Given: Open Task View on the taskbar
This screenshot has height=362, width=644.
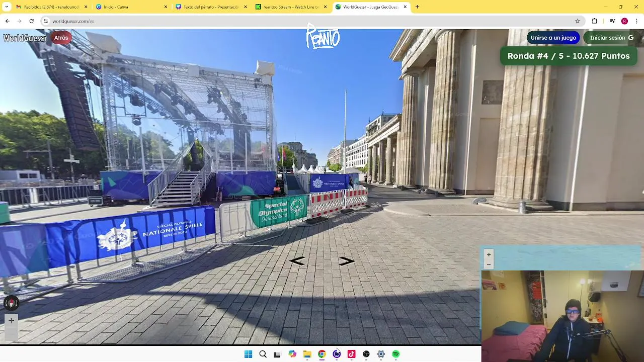Looking at the screenshot, I should point(277,354).
